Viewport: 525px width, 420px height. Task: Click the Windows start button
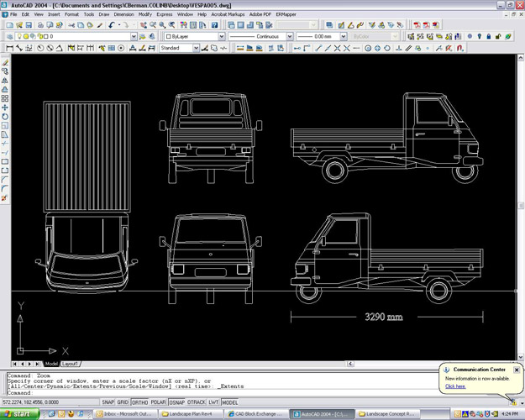pos(19,414)
